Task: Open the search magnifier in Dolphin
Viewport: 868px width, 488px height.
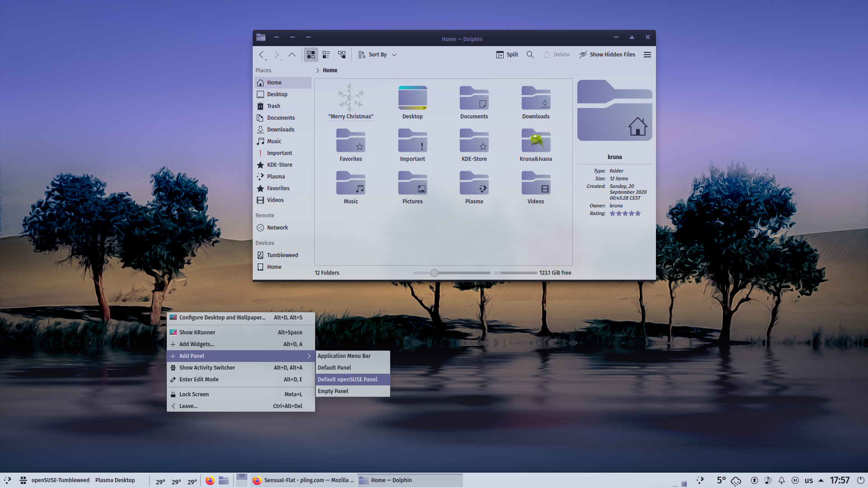Action: [530, 55]
